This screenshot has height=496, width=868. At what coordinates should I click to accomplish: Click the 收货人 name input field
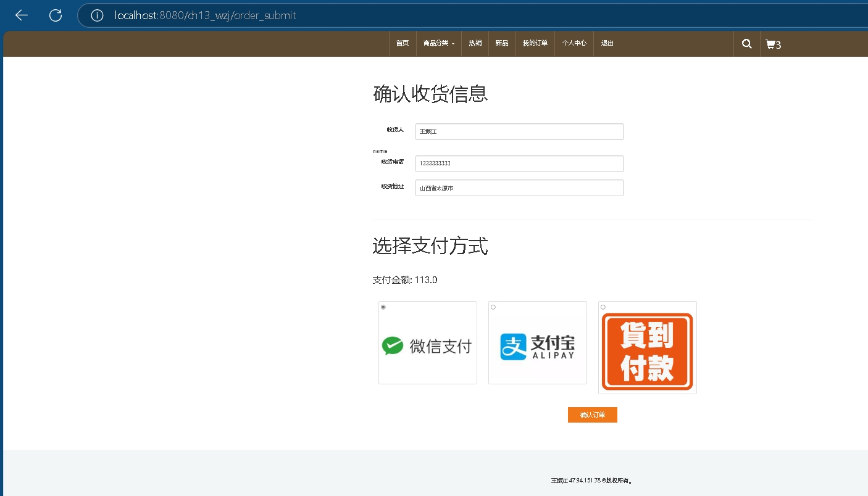(519, 131)
